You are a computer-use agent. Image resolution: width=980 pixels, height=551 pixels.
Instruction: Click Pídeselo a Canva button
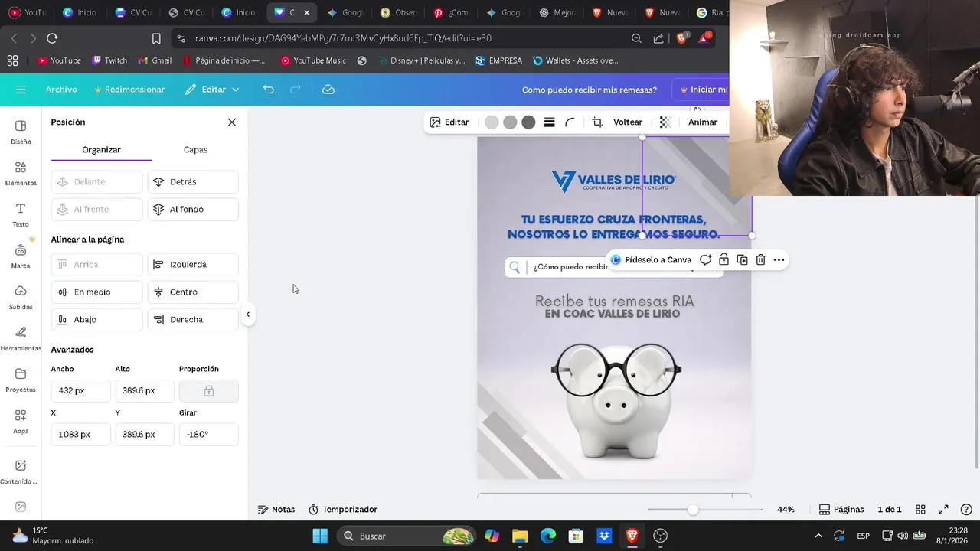click(651, 260)
